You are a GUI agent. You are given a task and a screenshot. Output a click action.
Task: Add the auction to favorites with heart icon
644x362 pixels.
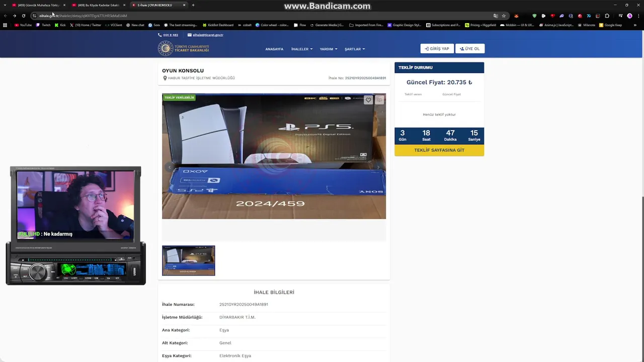pos(368,100)
